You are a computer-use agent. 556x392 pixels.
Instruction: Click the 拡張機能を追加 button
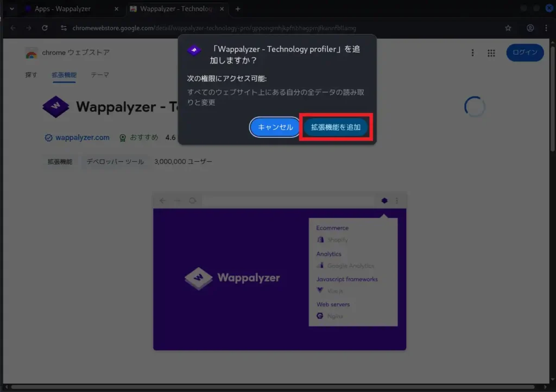[335, 127]
